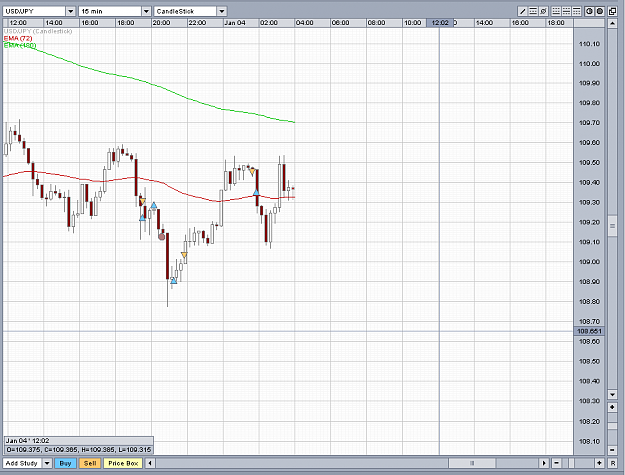
Task: Click horizontal scrollbar right arrow
Action: (x=544, y=463)
